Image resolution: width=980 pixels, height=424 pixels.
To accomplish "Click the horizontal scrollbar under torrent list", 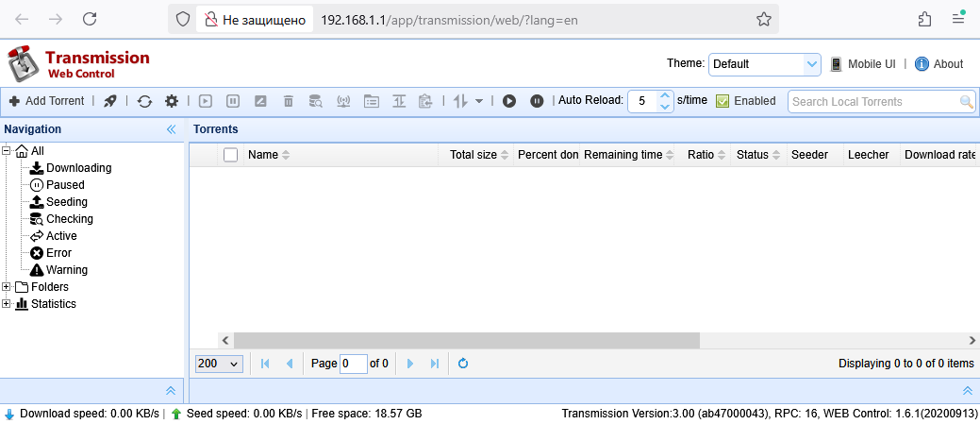I will click(x=466, y=340).
